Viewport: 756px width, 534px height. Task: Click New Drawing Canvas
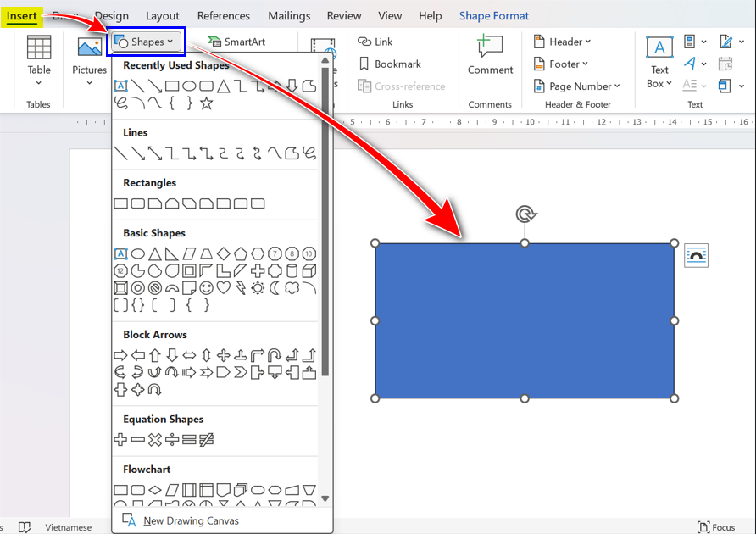tap(191, 520)
